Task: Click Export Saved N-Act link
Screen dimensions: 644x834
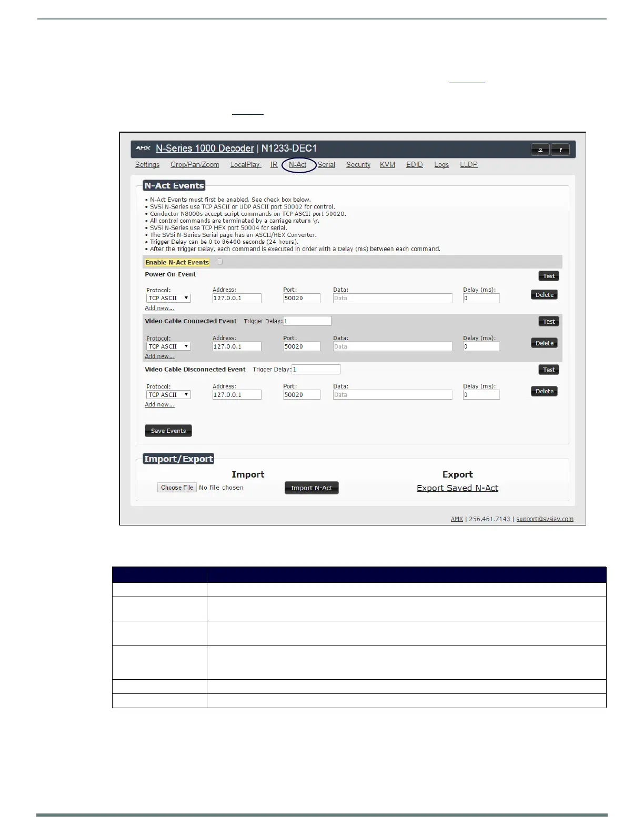Action: pyautogui.click(x=457, y=488)
